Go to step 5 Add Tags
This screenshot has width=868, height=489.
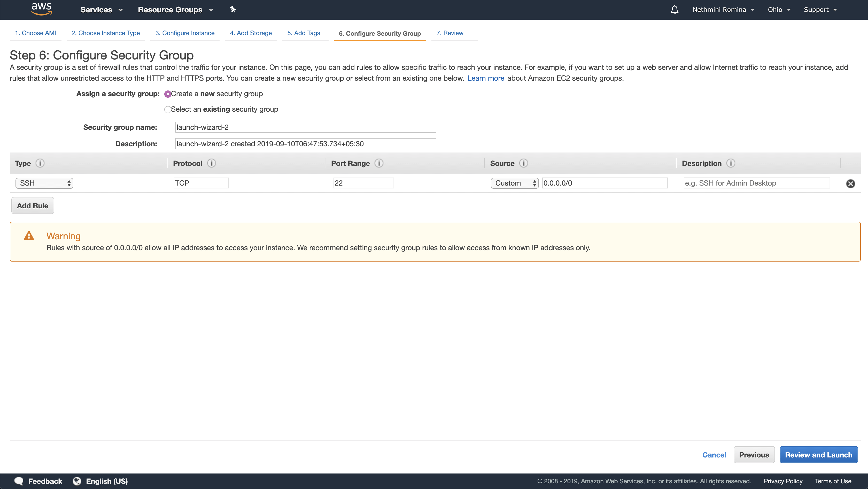304,33
